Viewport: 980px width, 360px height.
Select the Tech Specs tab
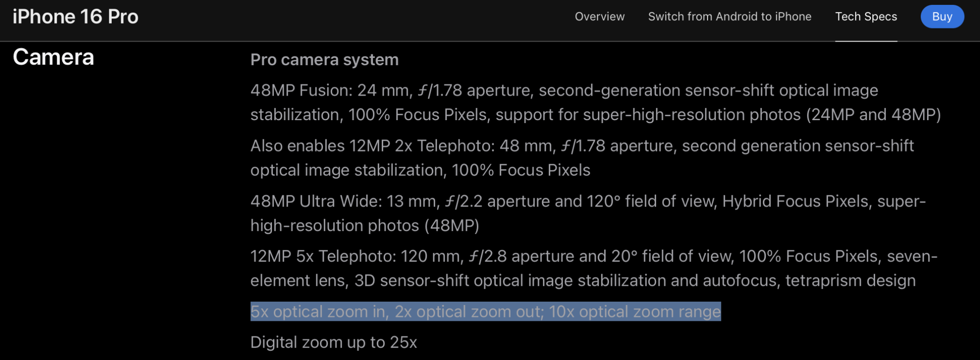(866, 17)
